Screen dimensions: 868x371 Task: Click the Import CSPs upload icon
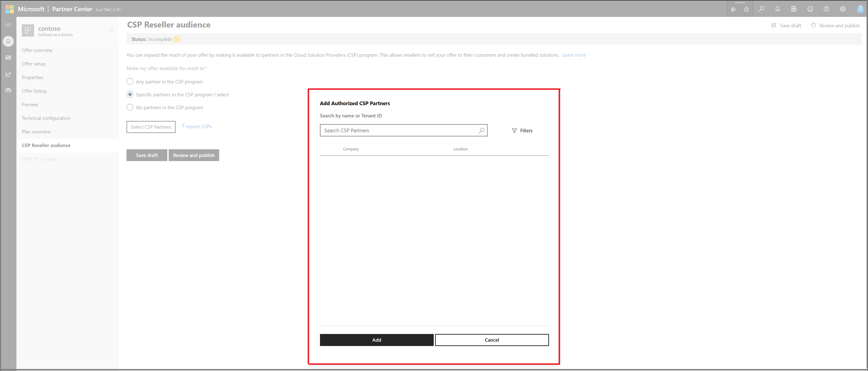point(183,126)
